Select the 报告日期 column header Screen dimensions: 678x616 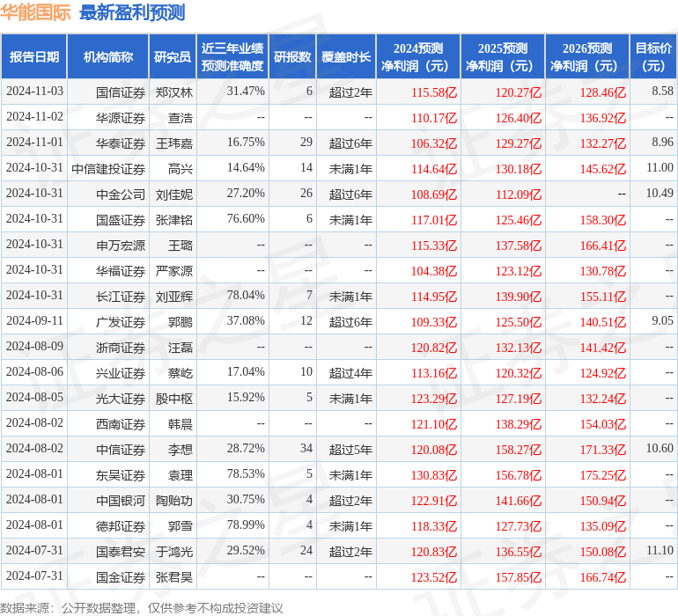click(34, 57)
